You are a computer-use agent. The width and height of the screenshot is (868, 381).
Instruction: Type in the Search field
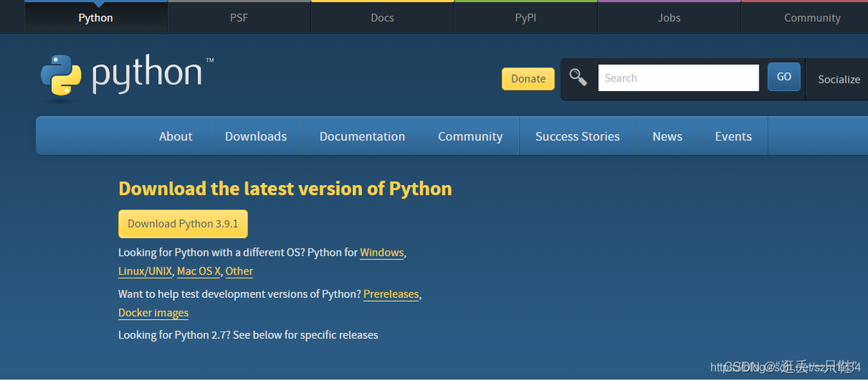pos(678,78)
